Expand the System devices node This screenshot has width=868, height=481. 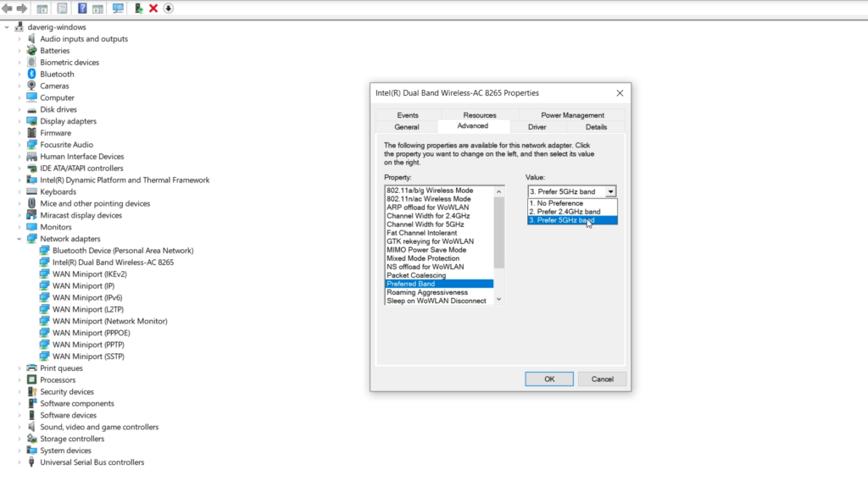19,451
